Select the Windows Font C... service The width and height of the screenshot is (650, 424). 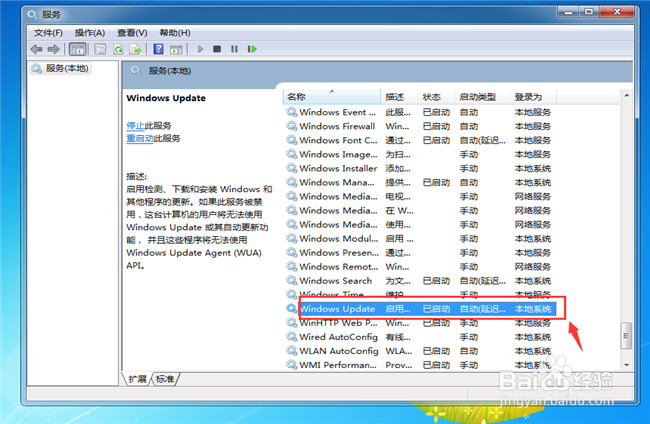coord(420,141)
